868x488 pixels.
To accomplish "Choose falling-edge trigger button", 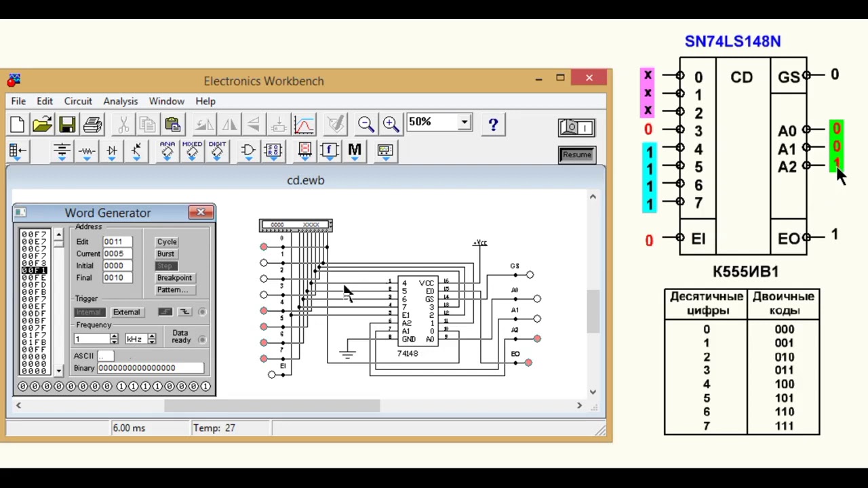I will click(x=184, y=312).
